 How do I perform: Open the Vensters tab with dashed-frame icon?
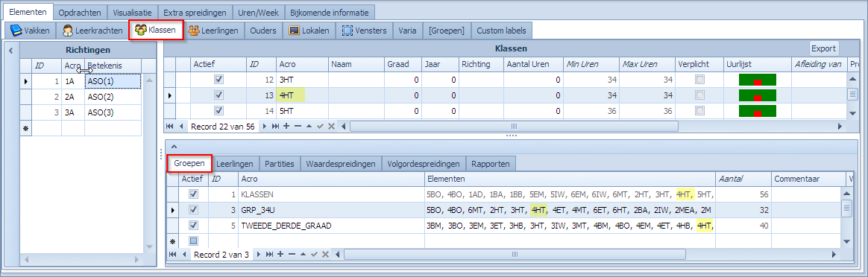click(x=364, y=31)
